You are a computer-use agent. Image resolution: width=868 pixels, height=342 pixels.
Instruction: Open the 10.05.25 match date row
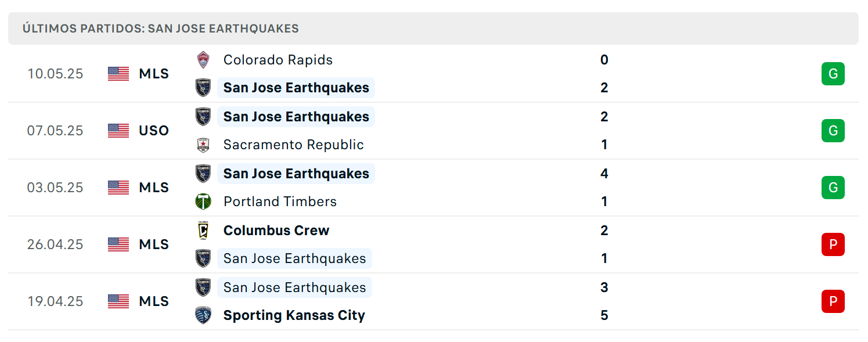coord(433,74)
